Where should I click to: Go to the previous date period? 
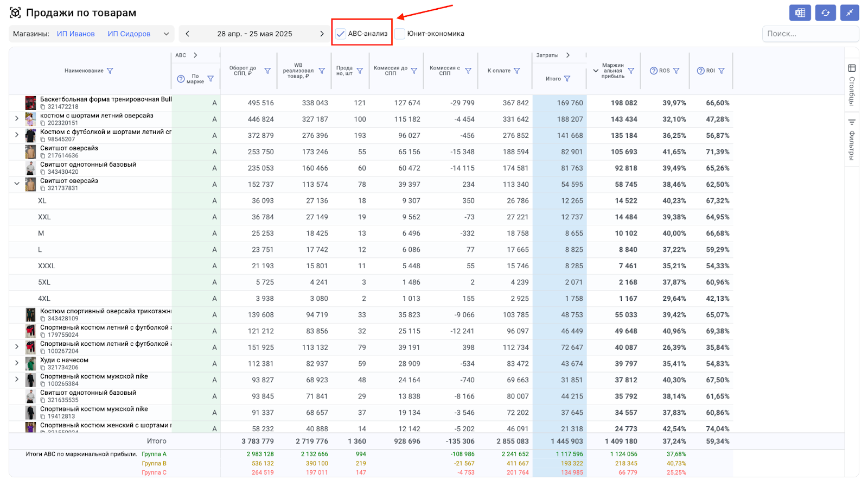click(188, 34)
